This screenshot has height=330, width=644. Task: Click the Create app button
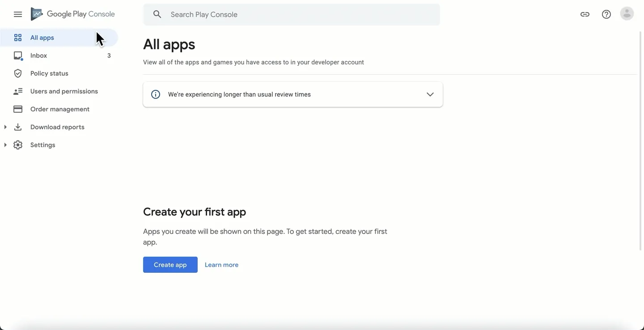170,264
